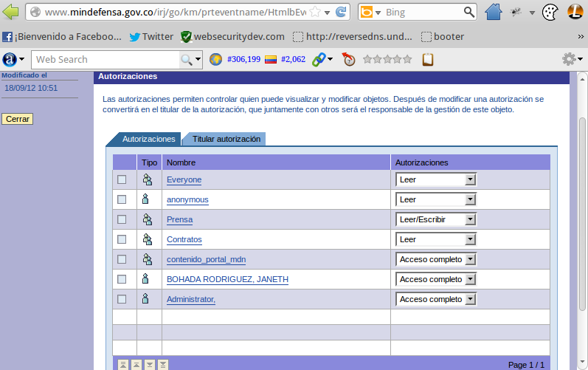
Task: Open the booter bookmark
Action: pyautogui.click(x=443, y=37)
